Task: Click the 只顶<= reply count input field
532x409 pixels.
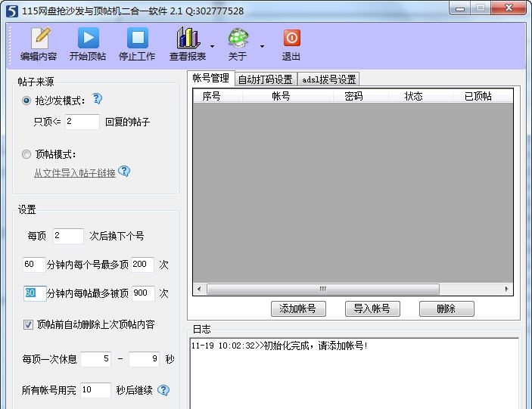Action: (x=82, y=122)
